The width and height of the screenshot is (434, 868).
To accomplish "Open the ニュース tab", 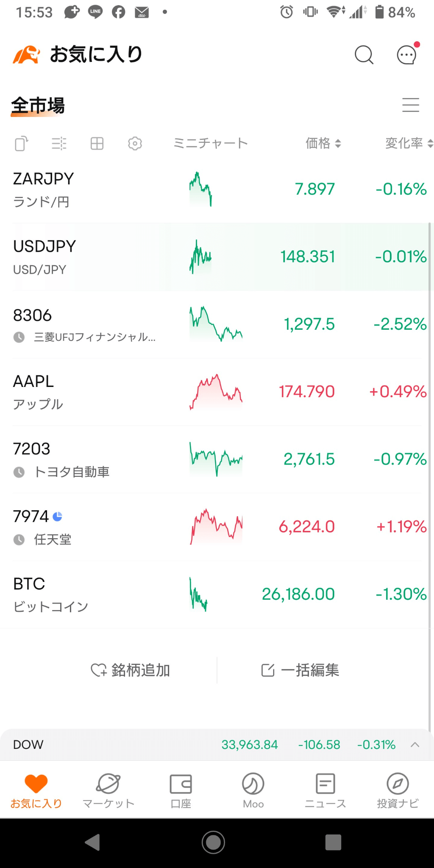I will [x=325, y=790].
